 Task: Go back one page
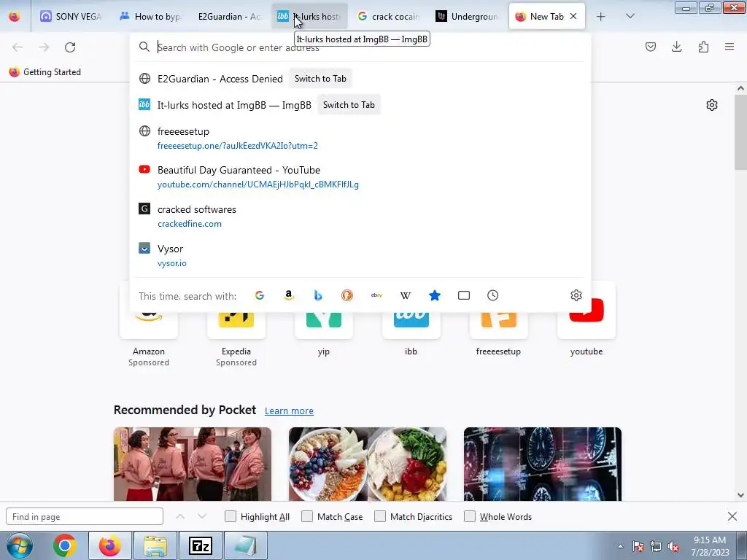coord(18,47)
